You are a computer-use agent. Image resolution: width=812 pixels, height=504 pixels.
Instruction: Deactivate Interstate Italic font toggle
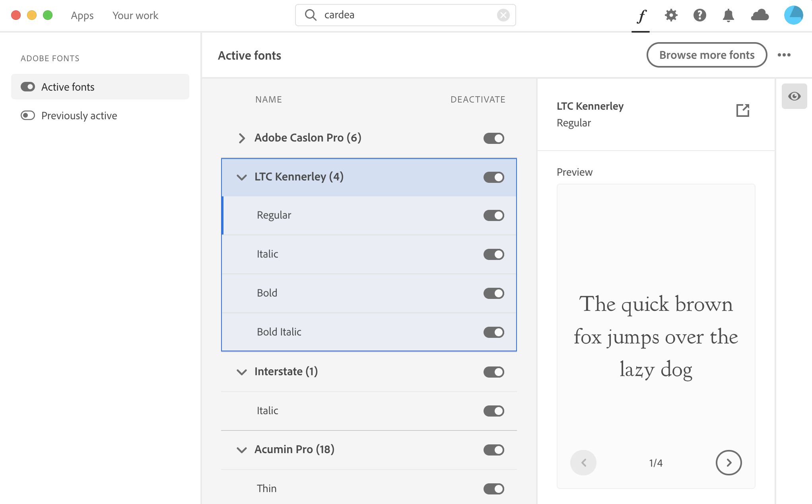[x=493, y=411]
